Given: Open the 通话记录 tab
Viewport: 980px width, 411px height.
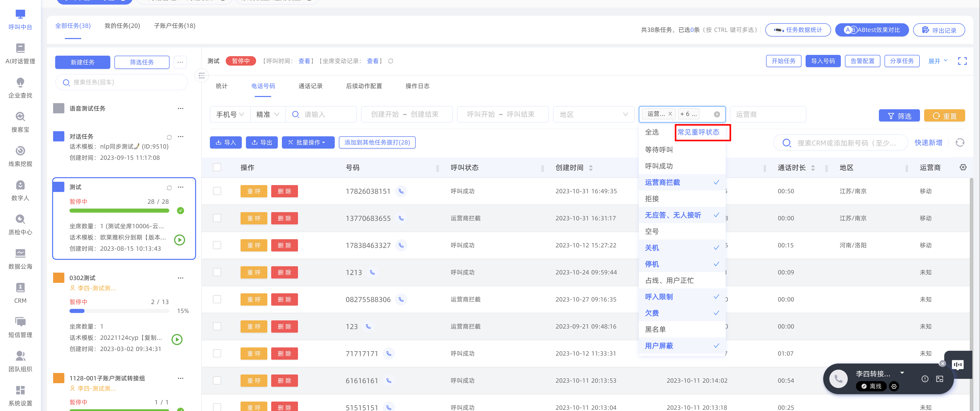Looking at the screenshot, I should click(310, 86).
